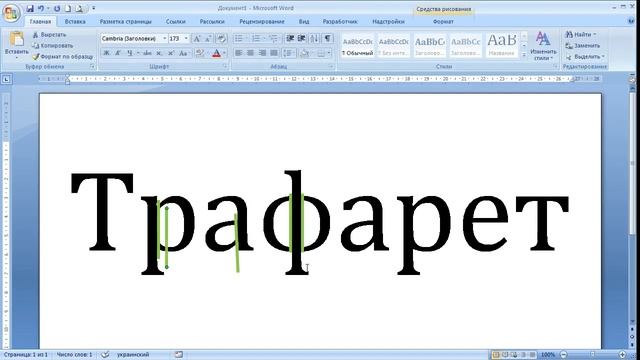Toggle show paragraph marks ¶
The width and height of the screenshot is (640, 360).
coord(327,39)
